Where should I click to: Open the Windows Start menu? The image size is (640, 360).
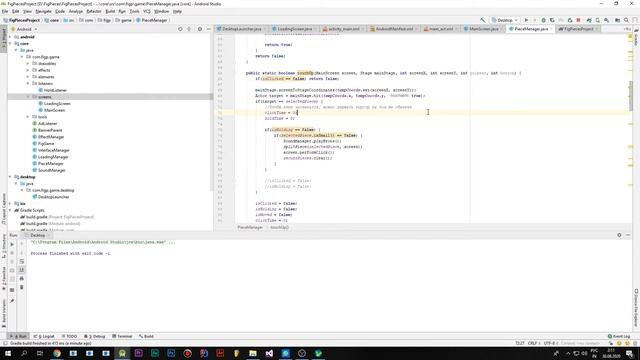tap(8, 353)
